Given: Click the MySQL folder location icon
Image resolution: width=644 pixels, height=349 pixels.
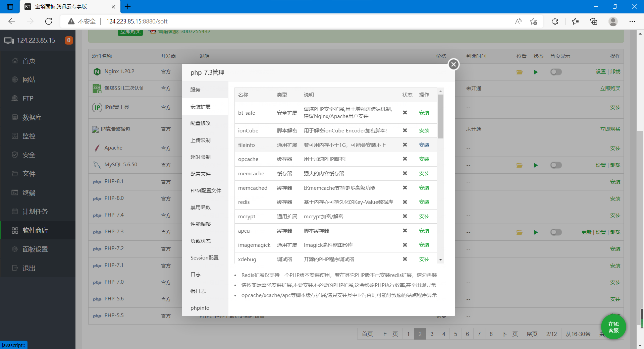Looking at the screenshot, I should click(x=519, y=165).
